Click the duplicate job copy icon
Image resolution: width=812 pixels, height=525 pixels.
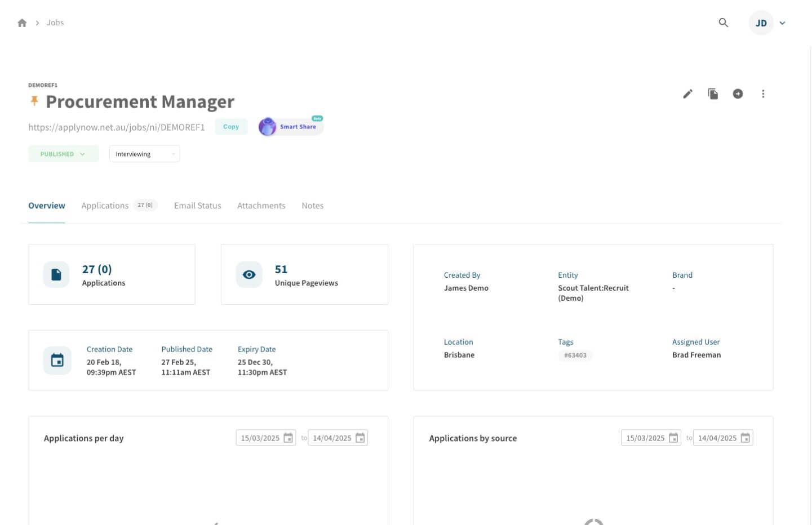pyautogui.click(x=713, y=94)
